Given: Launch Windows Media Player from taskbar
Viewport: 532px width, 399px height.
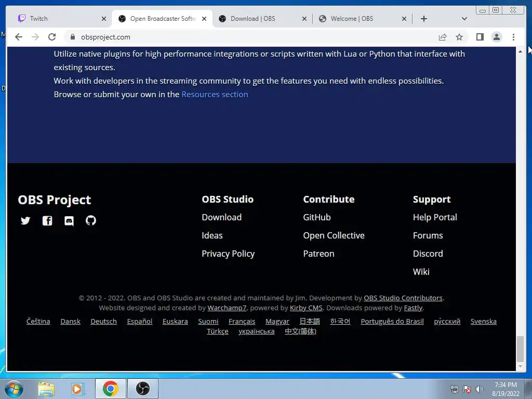Looking at the screenshot, I should point(78,389).
